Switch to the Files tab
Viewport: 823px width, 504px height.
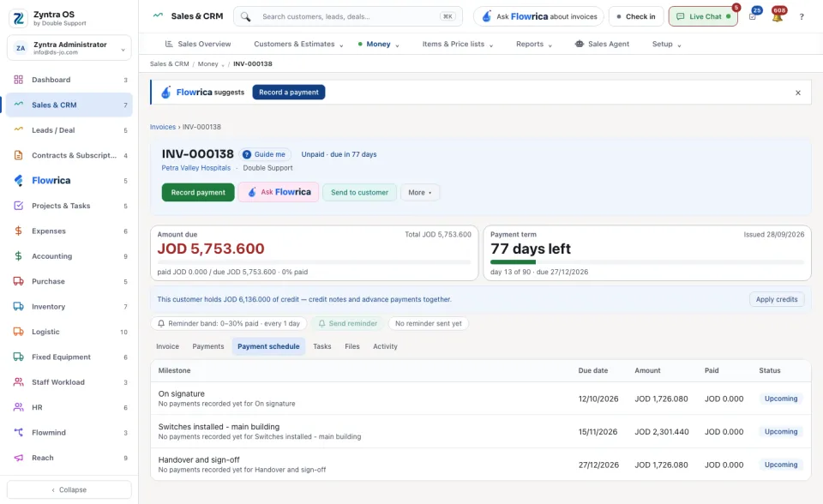click(352, 346)
